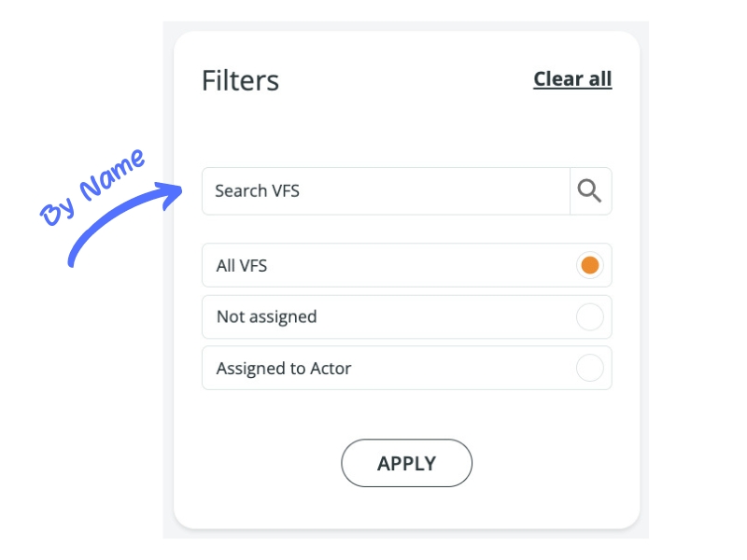
Task: Click the Not assigned option label
Action: coord(266,317)
